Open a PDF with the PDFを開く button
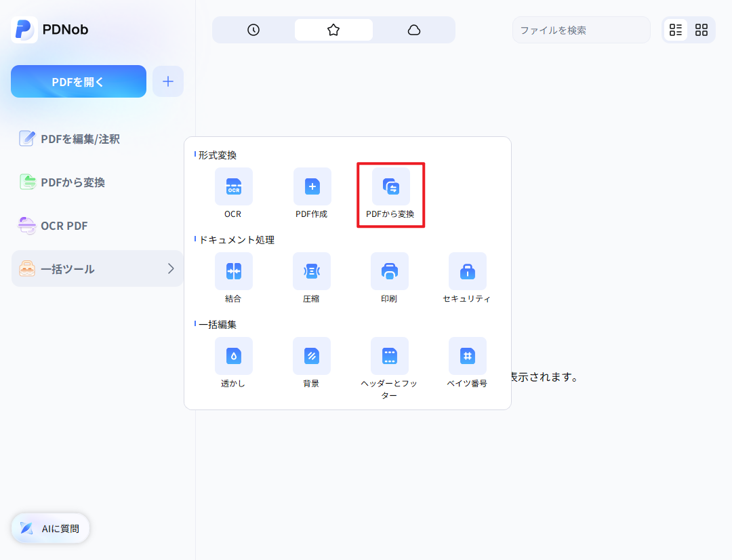 coord(79,82)
